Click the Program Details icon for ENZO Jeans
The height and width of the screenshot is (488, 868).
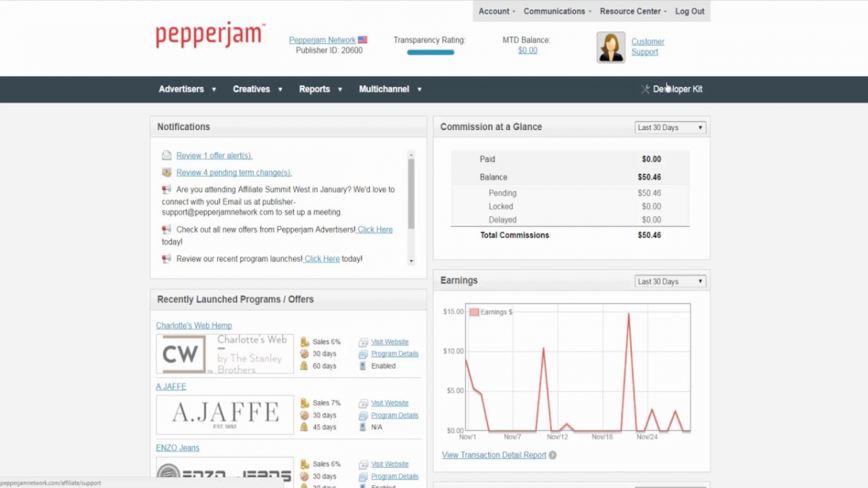(362, 476)
